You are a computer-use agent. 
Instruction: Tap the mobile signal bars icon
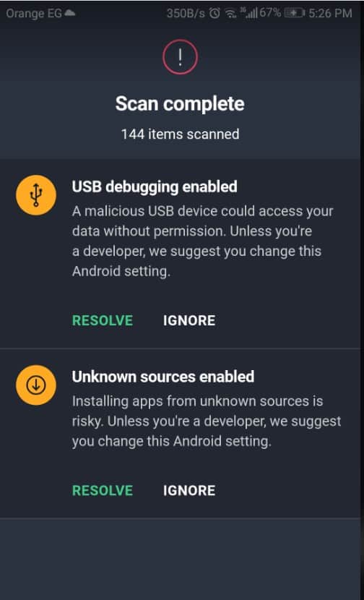(x=248, y=14)
